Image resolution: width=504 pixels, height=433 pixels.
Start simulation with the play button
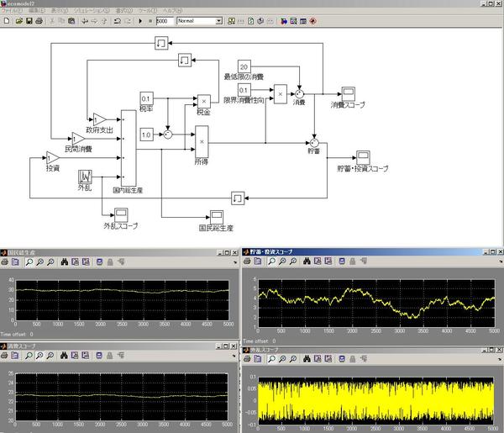pyautogui.click(x=139, y=20)
